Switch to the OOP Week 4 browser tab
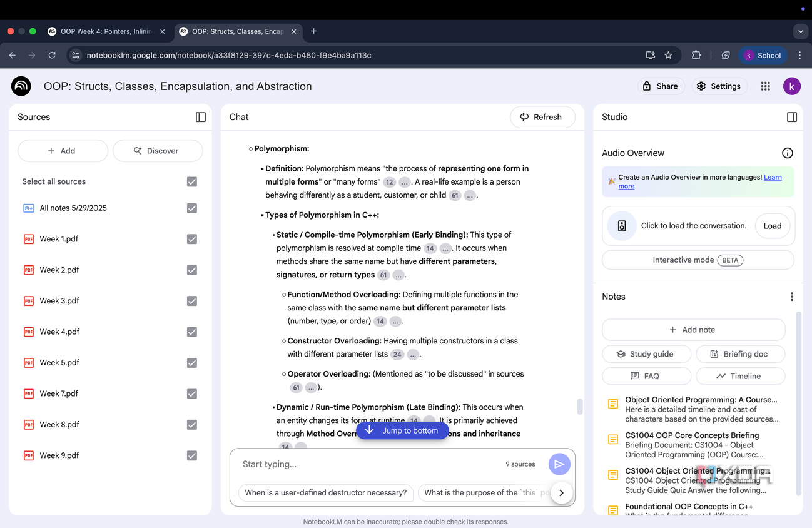This screenshot has height=528, width=812. [106, 31]
